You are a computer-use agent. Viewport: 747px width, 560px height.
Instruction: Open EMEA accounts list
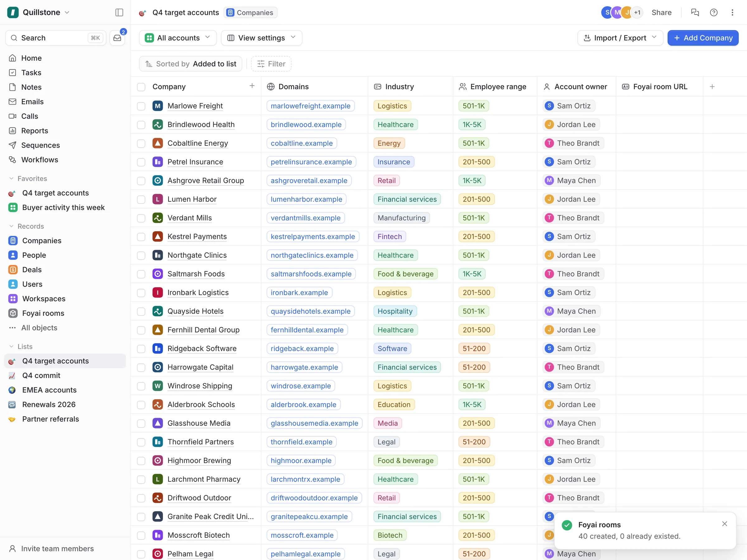(49, 390)
